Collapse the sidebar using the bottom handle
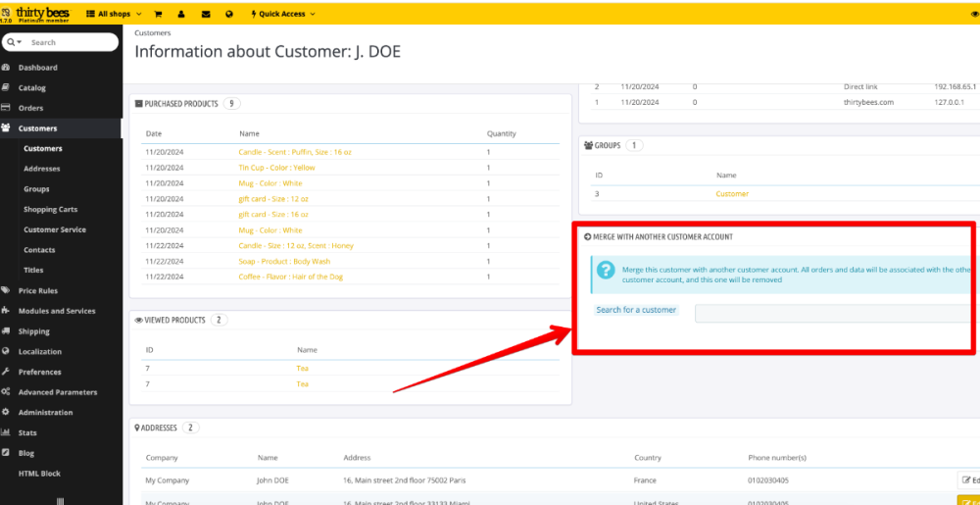Viewport: 980px width, 505px height. click(x=61, y=500)
